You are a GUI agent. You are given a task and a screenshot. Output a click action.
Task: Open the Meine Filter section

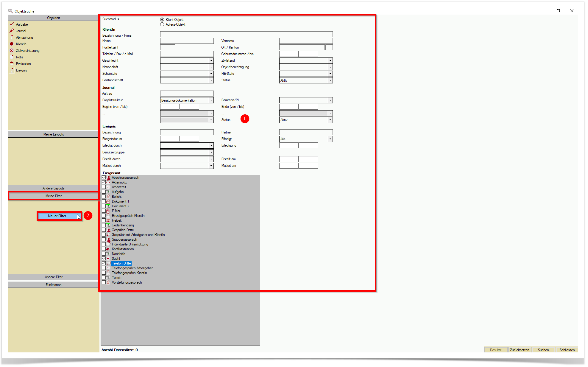[53, 196]
